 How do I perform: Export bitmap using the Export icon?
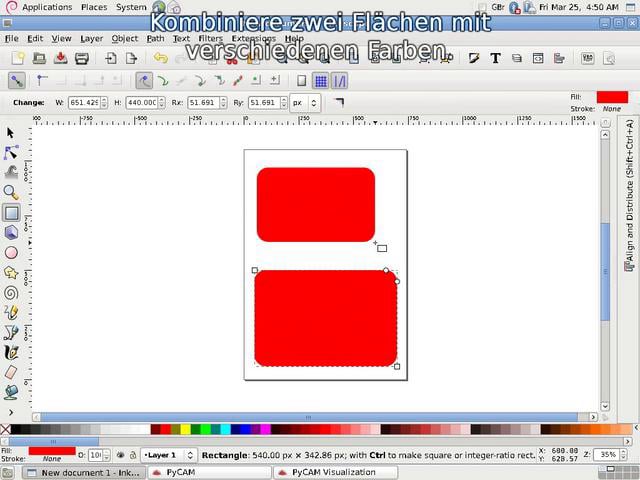point(131,58)
